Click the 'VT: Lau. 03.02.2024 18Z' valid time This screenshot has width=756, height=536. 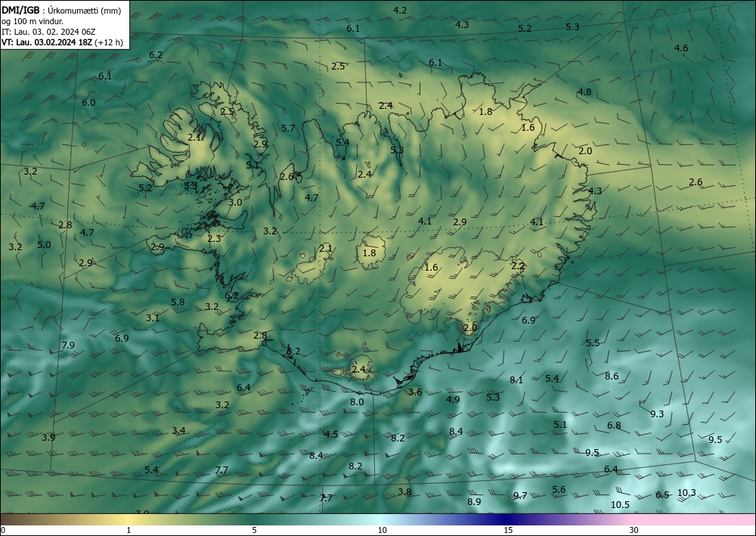pos(48,42)
